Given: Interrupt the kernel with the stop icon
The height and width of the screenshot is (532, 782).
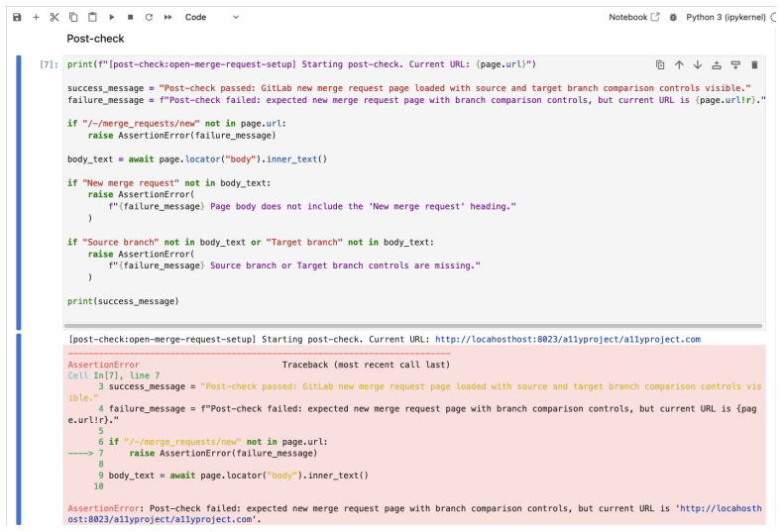Looking at the screenshot, I should [130, 17].
